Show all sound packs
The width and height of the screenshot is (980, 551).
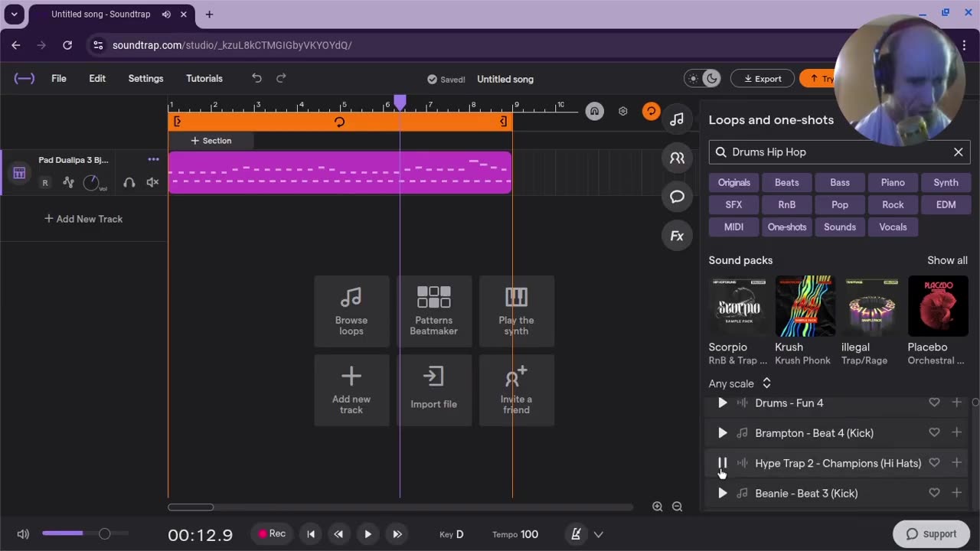point(947,260)
